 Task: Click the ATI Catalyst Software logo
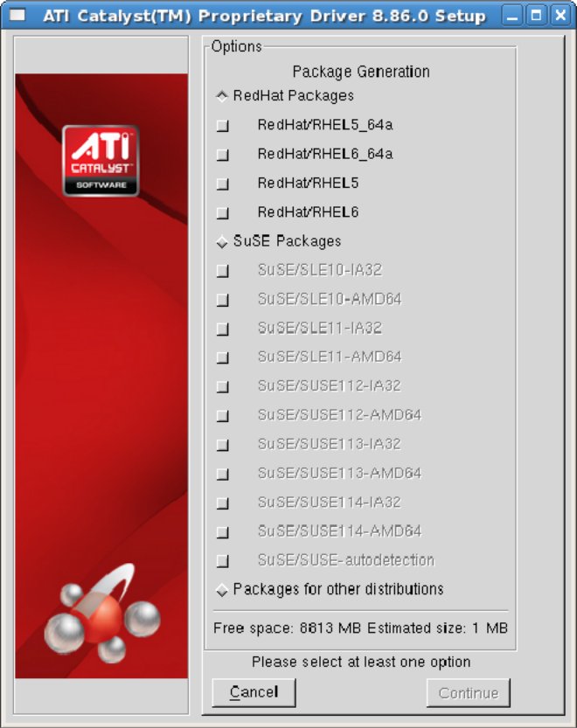101,160
